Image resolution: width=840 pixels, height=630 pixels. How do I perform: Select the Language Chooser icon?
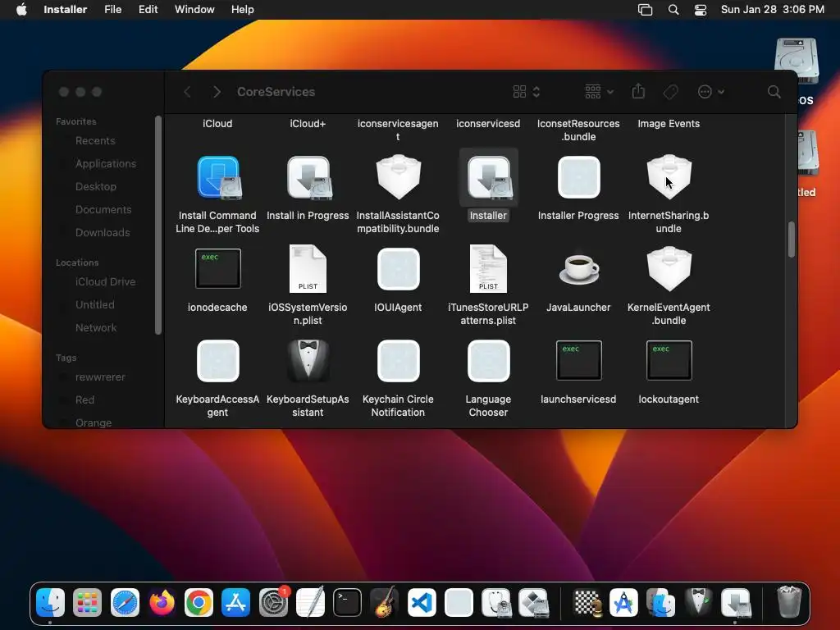(x=489, y=361)
